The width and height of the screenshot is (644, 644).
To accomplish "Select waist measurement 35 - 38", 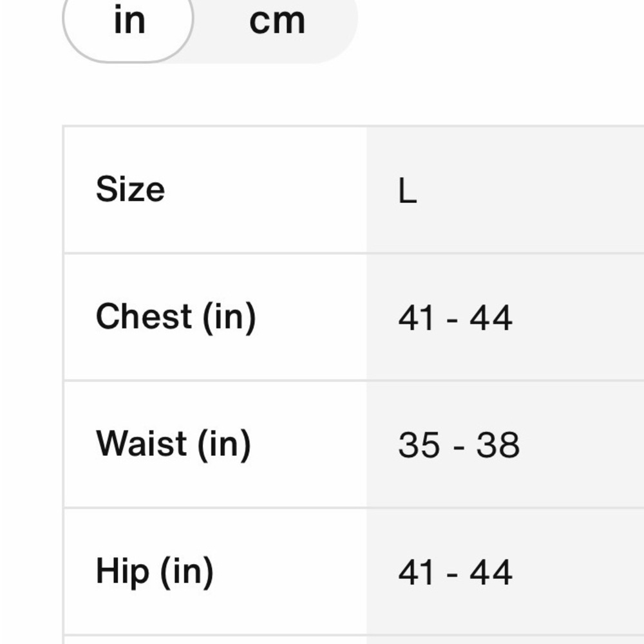I will pyautogui.click(x=459, y=445).
